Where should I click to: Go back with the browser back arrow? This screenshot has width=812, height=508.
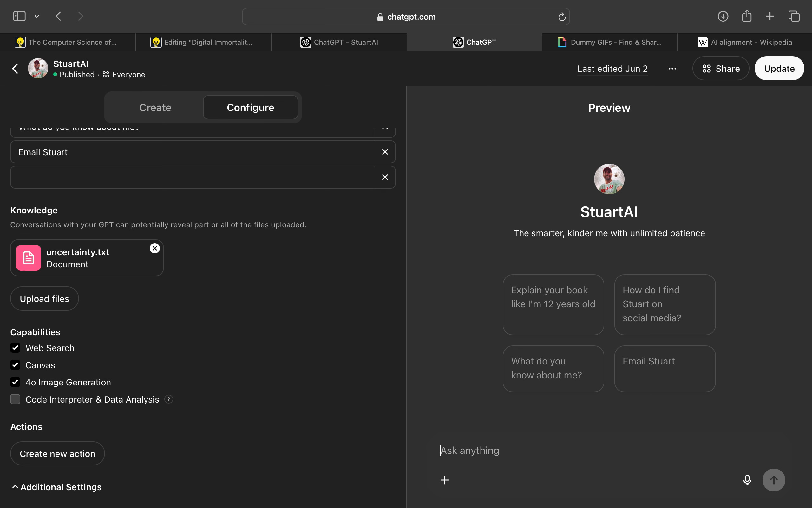[x=58, y=16]
